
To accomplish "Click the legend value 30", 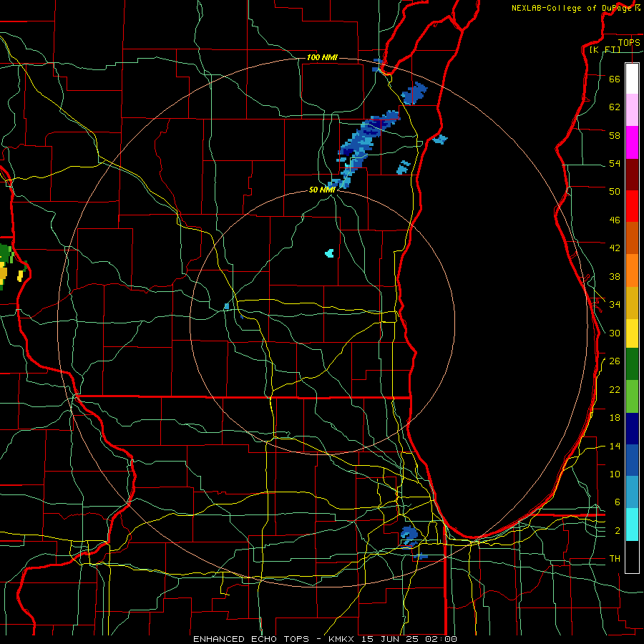I will (615, 333).
